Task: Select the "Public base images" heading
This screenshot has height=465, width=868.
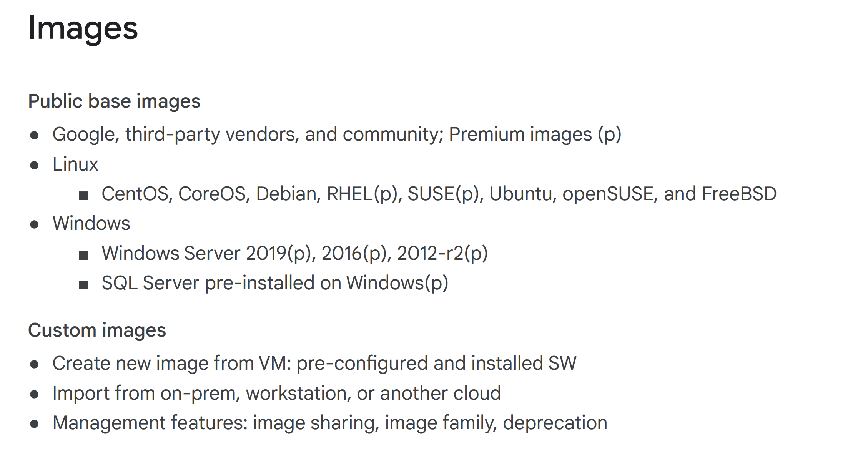Action: coord(114,101)
